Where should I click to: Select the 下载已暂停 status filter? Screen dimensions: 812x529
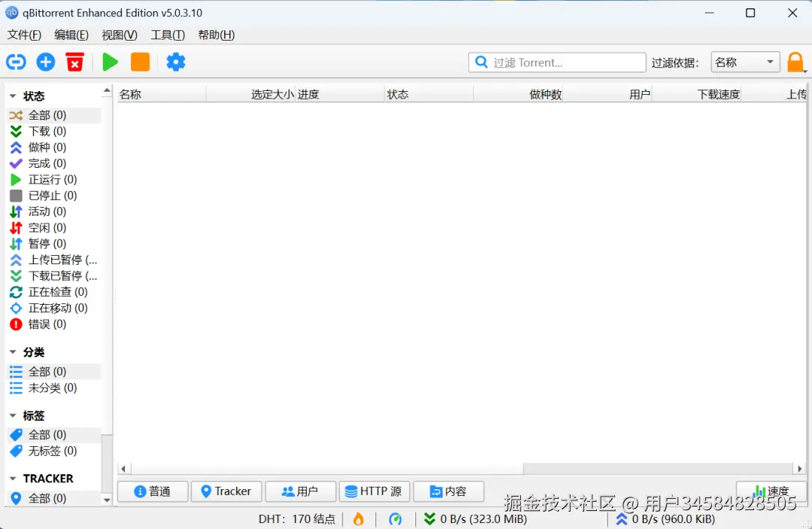click(54, 275)
